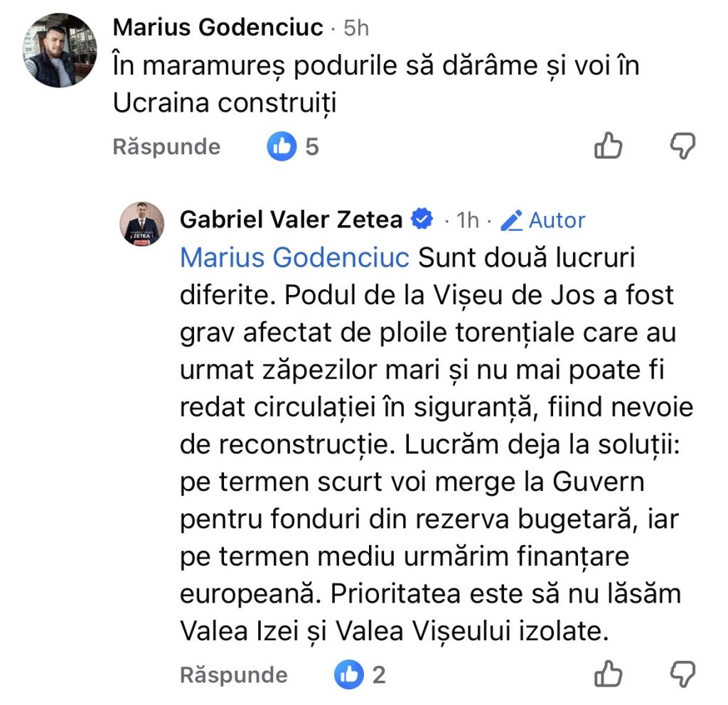Click the pencil icon beside Autor

point(511,221)
